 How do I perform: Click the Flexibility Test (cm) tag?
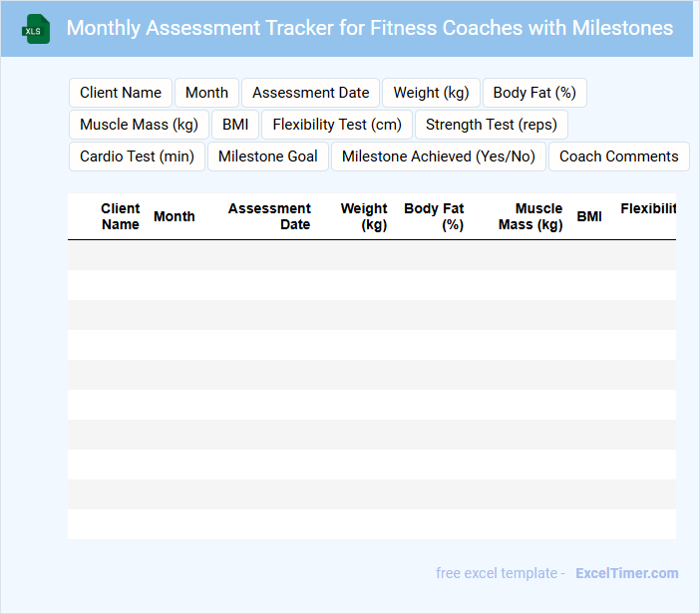tap(337, 125)
